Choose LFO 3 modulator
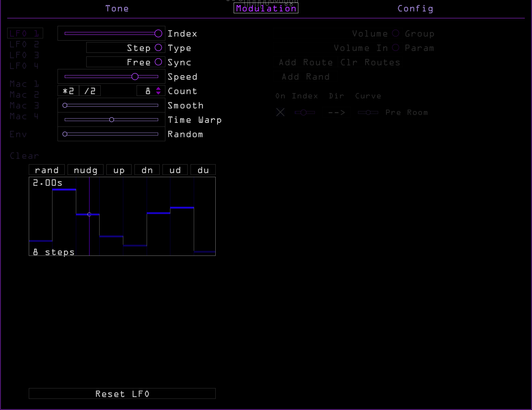The image size is (532, 410). pos(24,55)
